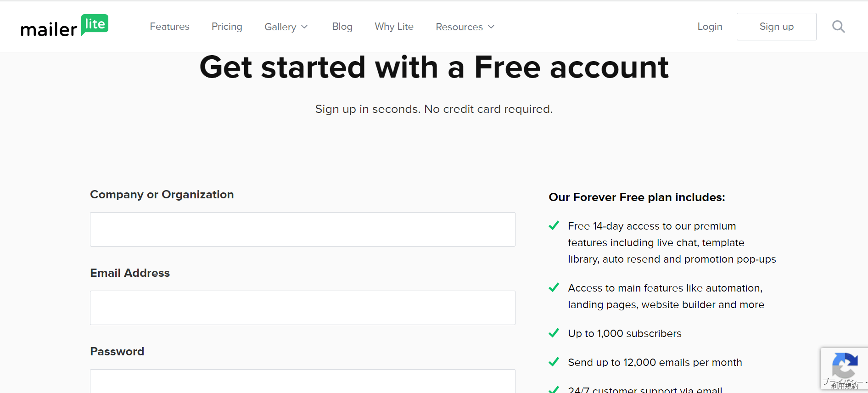This screenshot has height=393, width=868.
Task: Click the chevron arrow next to Gallery
Action: click(304, 27)
